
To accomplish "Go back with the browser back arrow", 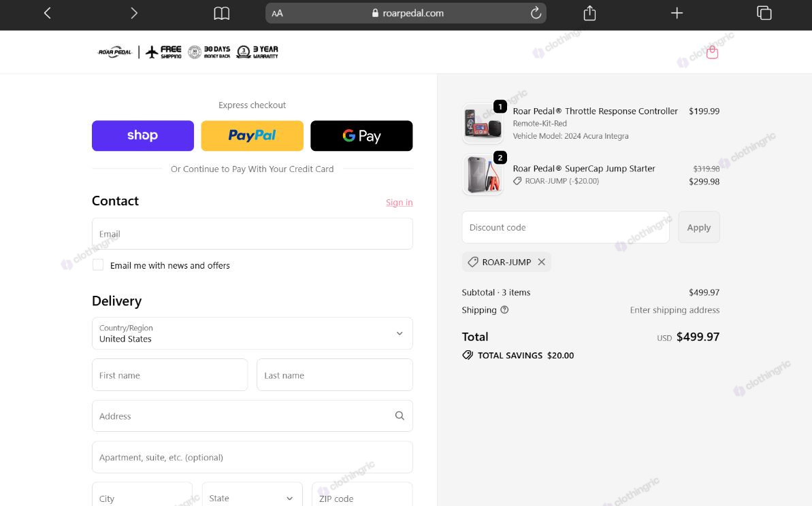I will [47, 13].
